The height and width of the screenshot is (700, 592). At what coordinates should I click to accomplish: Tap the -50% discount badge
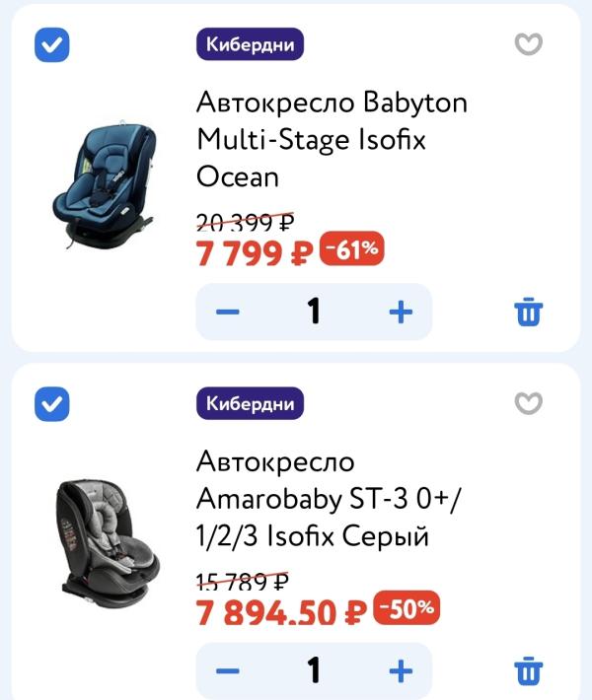pyautogui.click(x=407, y=607)
